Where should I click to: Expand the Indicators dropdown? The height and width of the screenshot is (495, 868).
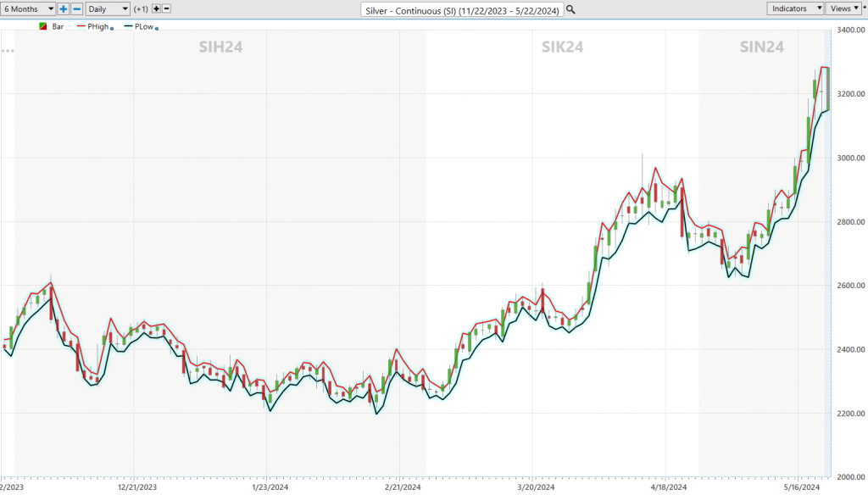pos(796,8)
